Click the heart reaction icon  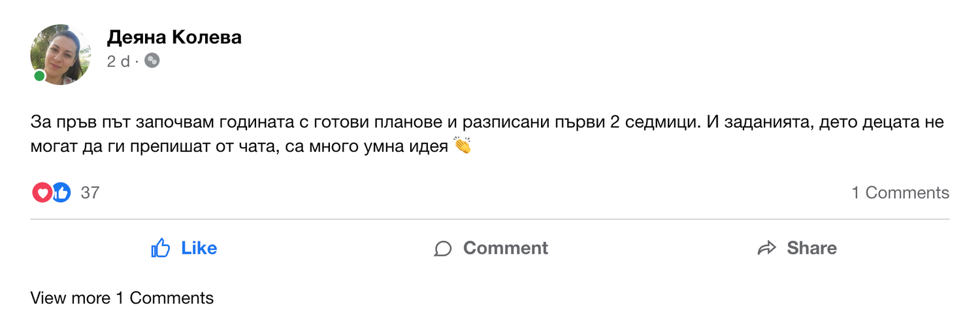(42, 192)
